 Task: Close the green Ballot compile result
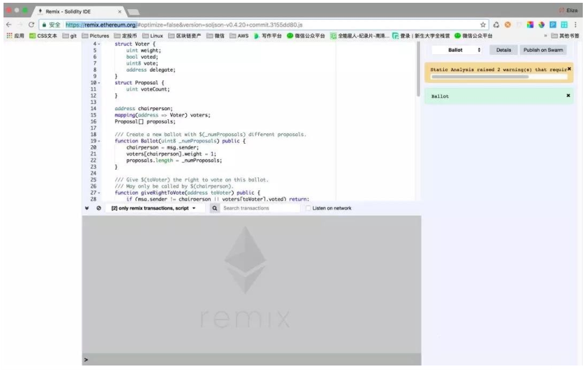[x=568, y=96]
